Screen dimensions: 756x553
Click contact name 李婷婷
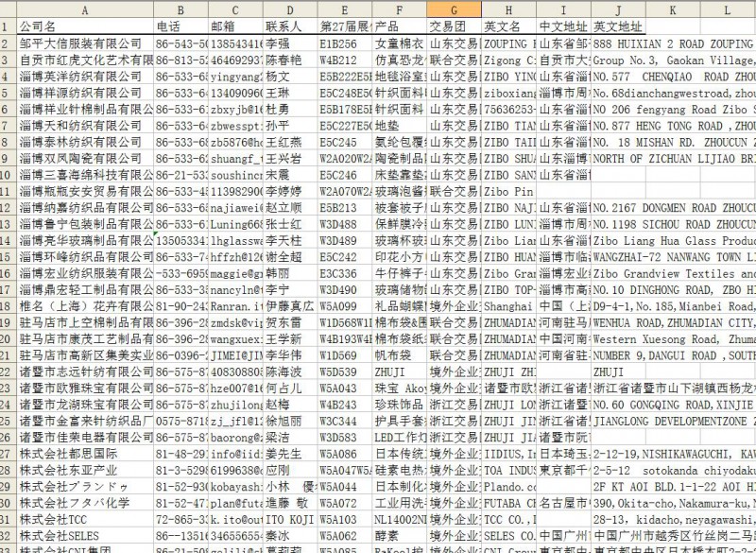[x=290, y=191]
